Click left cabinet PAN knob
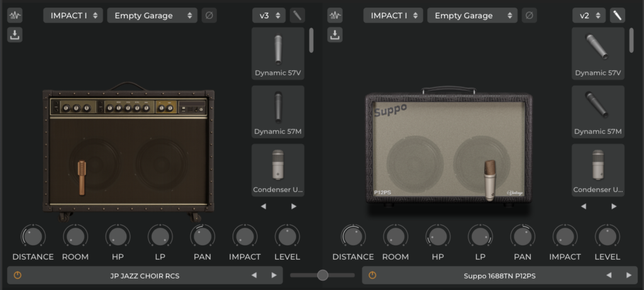The width and height of the screenshot is (644, 290). tap(203, 237)
